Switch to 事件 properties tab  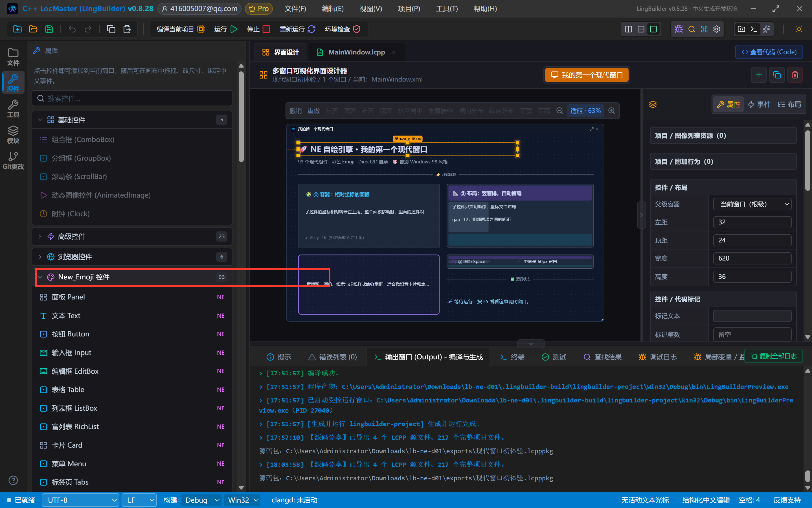[759, 104]
